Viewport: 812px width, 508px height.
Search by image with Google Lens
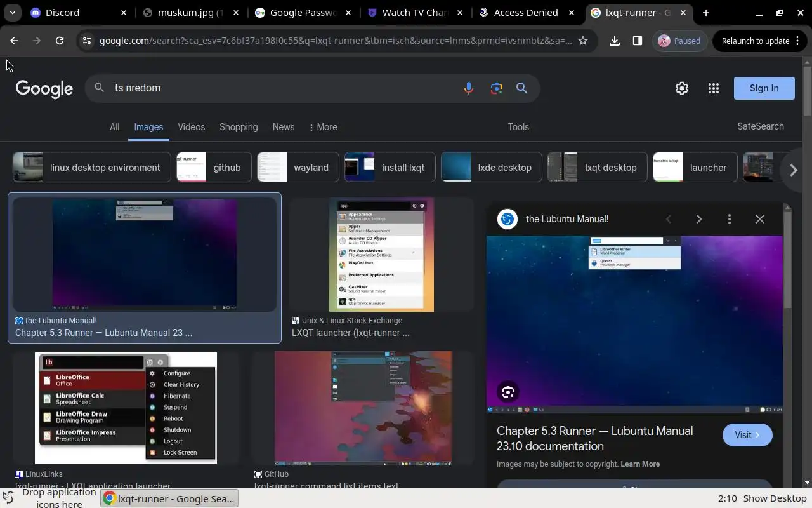[x=496, y=88]
